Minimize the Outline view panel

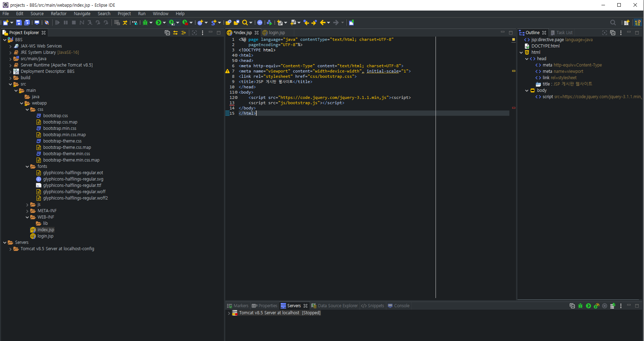pyautogui.click(x=629, y=33)
